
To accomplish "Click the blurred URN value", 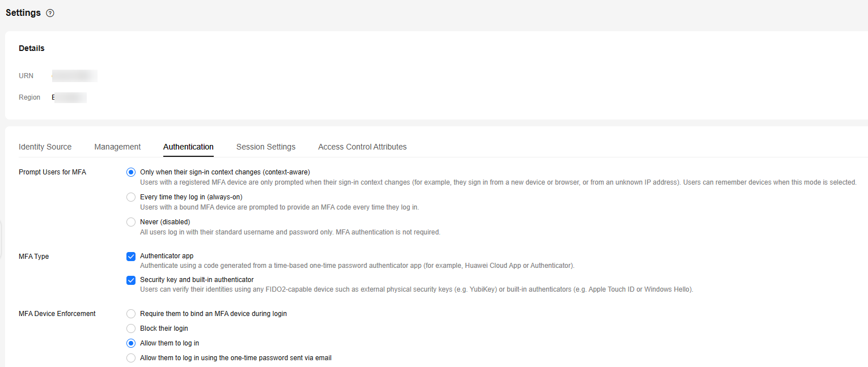I will coord(74,76).
